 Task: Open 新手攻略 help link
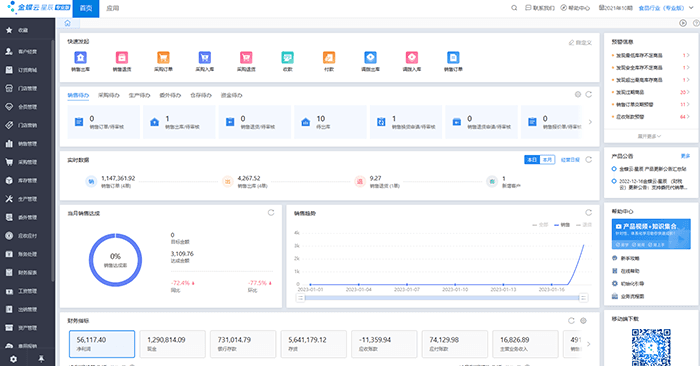coord(626,258)
